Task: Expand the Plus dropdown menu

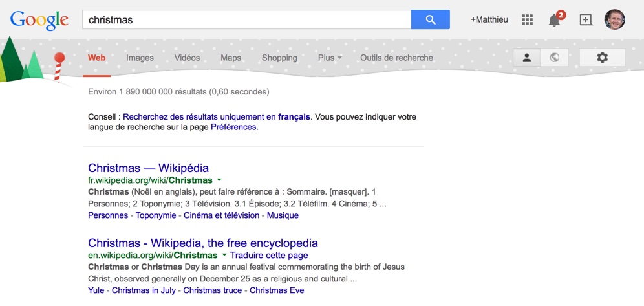Action: click(x=330, y=58)
